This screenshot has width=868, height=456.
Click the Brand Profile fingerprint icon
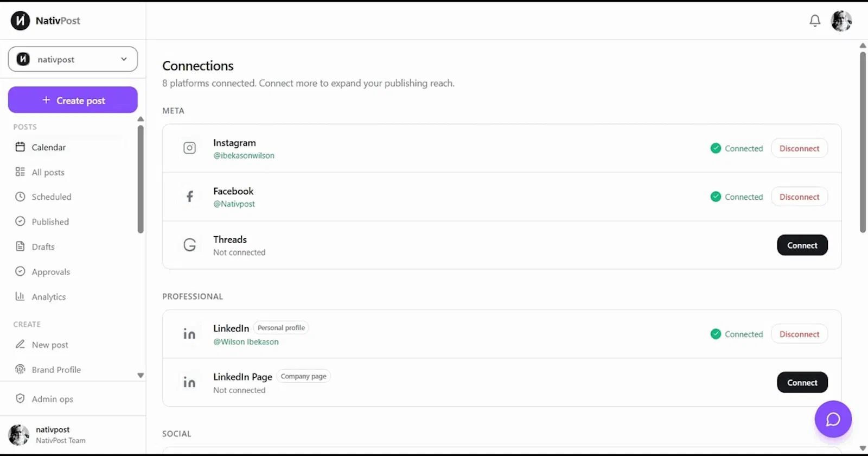coord(20,369)
